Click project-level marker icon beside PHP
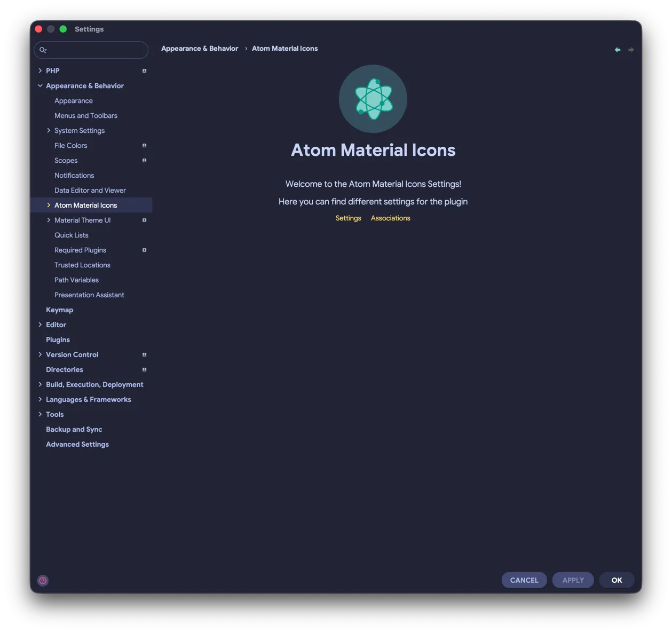 144,70
